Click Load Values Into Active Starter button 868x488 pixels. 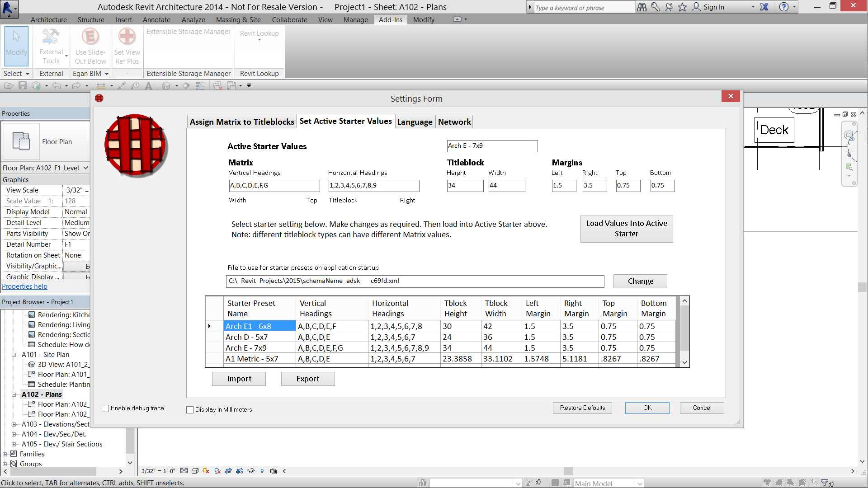point(626,229)
